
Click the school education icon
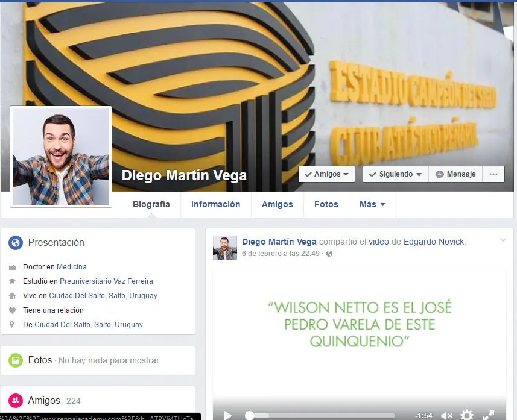pos(12,281)
